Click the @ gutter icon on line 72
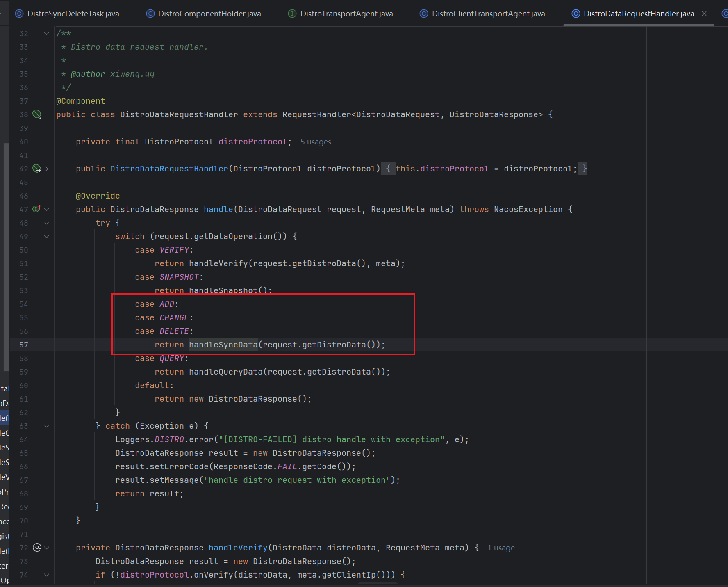 pyautogui.click(x=37, y=548)
